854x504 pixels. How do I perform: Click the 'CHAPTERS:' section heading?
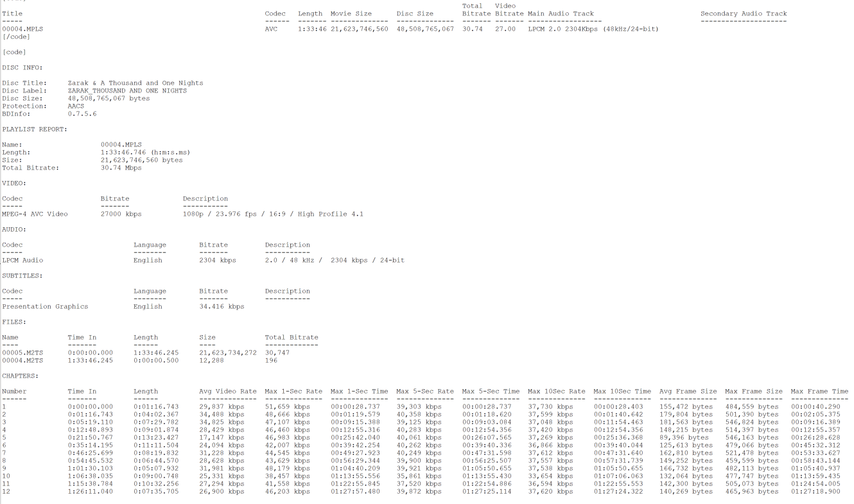click(20, 376)
